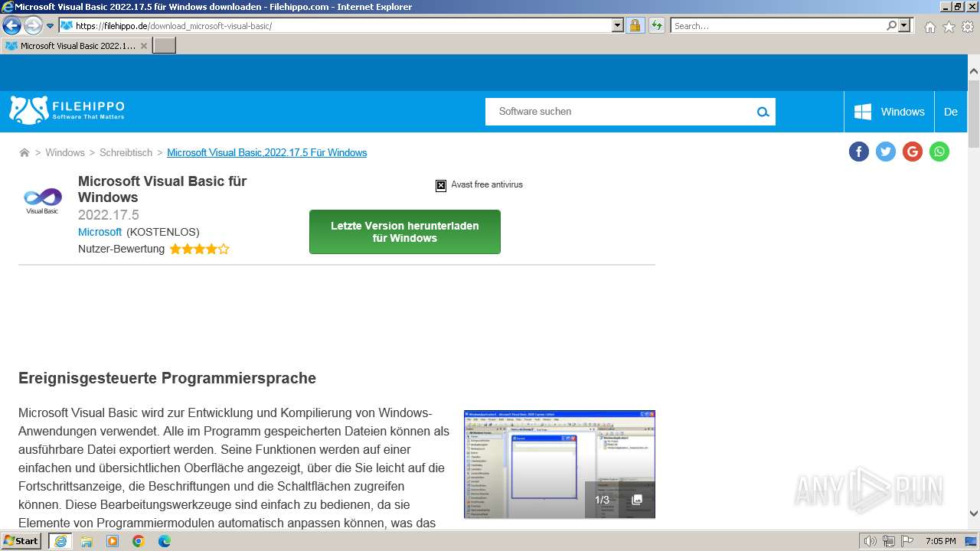Click the vertical scrollbar thumb
980x551 pixels.
tap(973, 113)
